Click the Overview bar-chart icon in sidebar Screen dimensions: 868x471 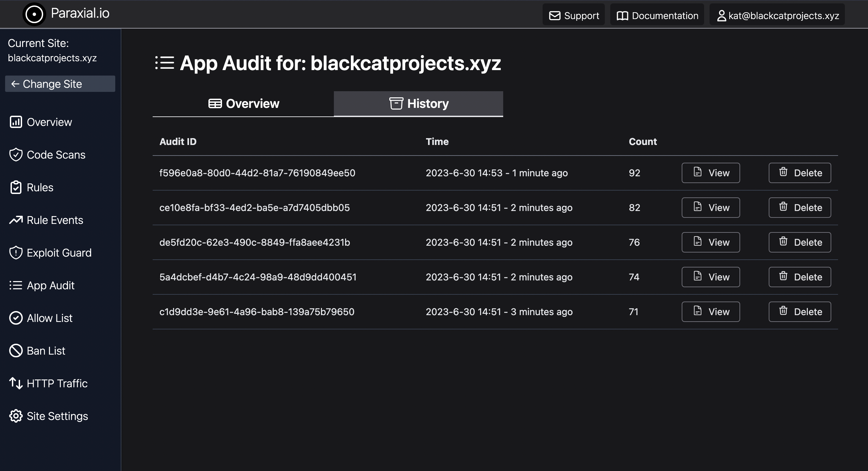[16, 122]
